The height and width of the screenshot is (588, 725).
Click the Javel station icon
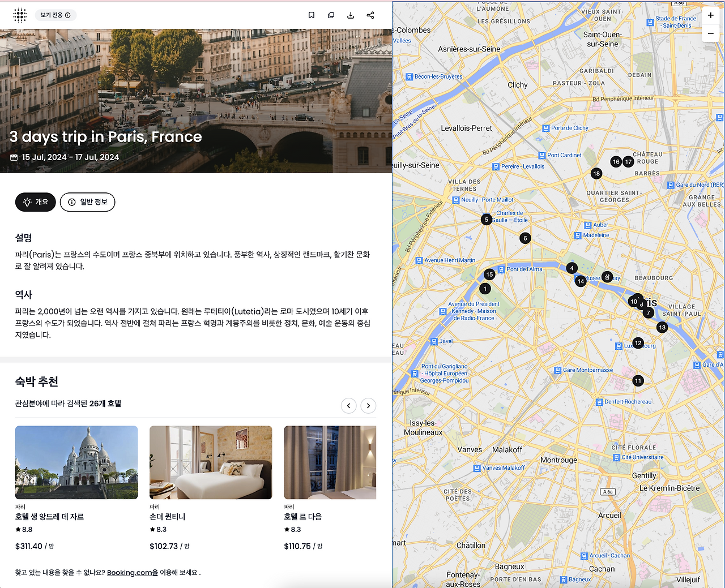coord(434,342)
